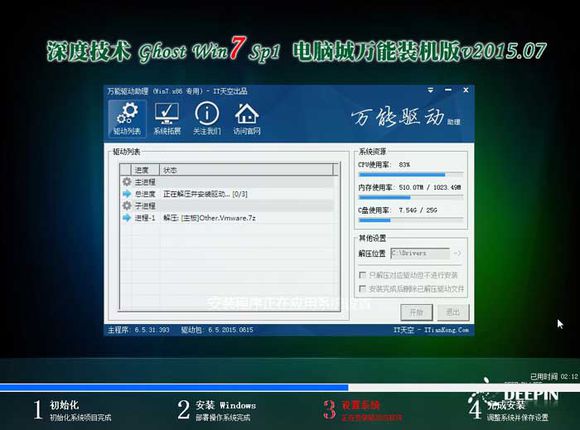The width and height of the screenshot is (580, 430).
Task: Select the 进程-1 Other.Vmware.7z list row
Action: click(x=228, y=218)
